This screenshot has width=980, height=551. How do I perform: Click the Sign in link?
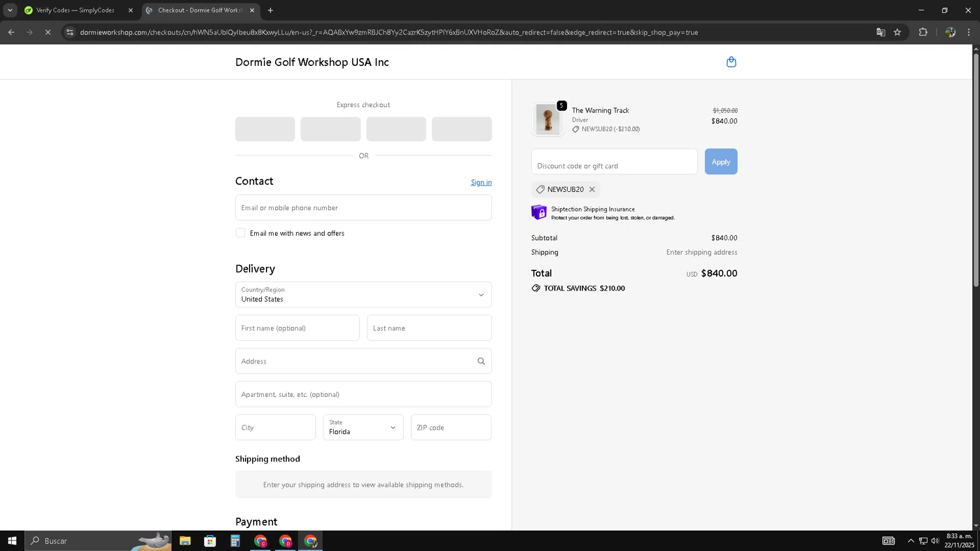click(x=482, y=182)
